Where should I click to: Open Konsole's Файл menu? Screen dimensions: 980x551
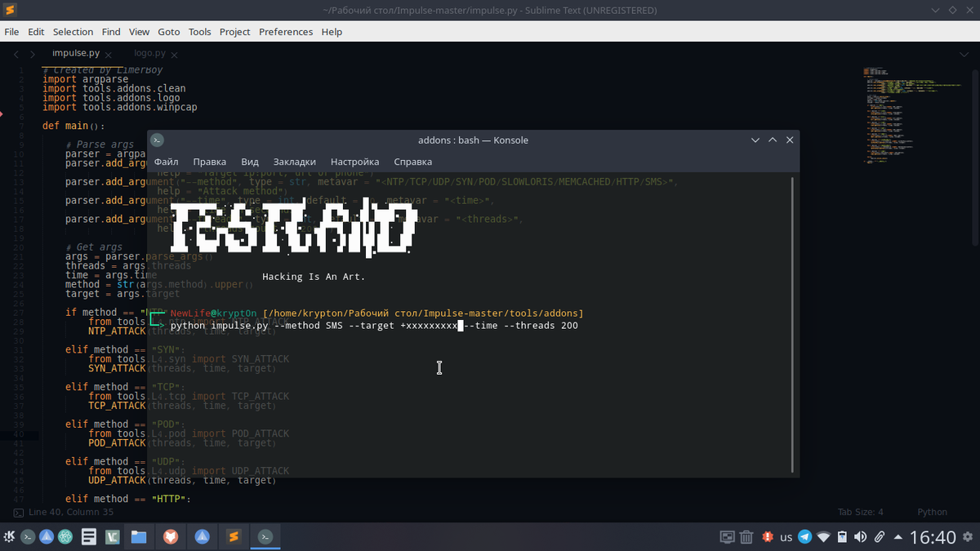[166, 162]
